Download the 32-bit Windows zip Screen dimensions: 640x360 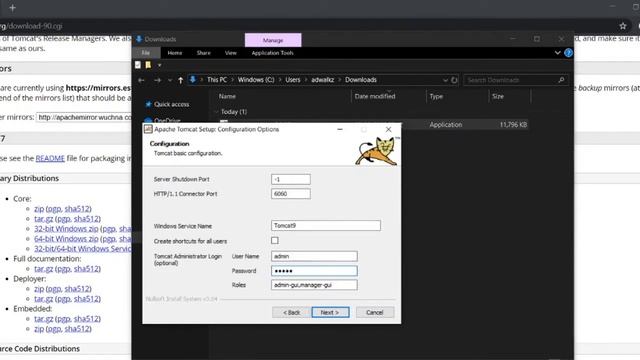[x=66, y=229]
